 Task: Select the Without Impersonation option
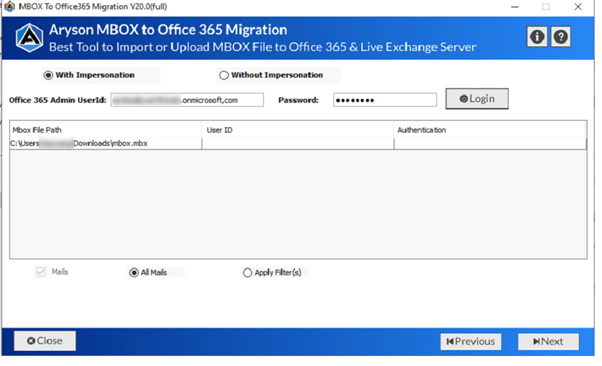224,75
